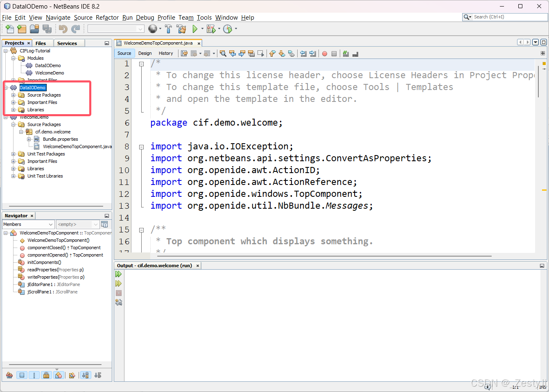Open the Refactor menu
This screenshot has height=392, width=549.
[107, 18]
